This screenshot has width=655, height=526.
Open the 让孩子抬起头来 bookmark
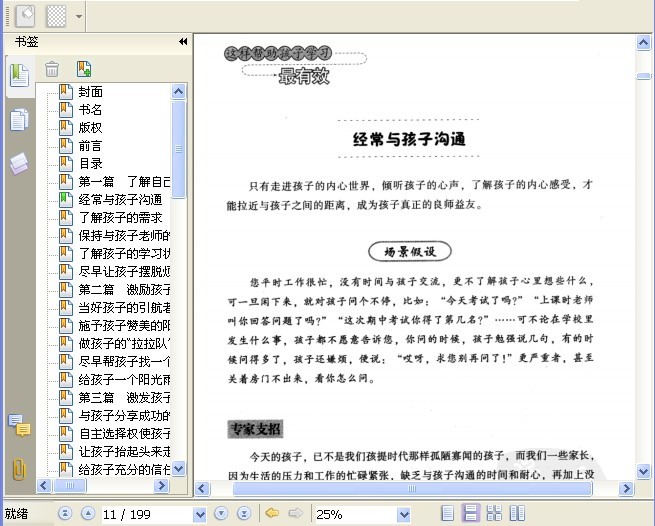coord(124,452)
